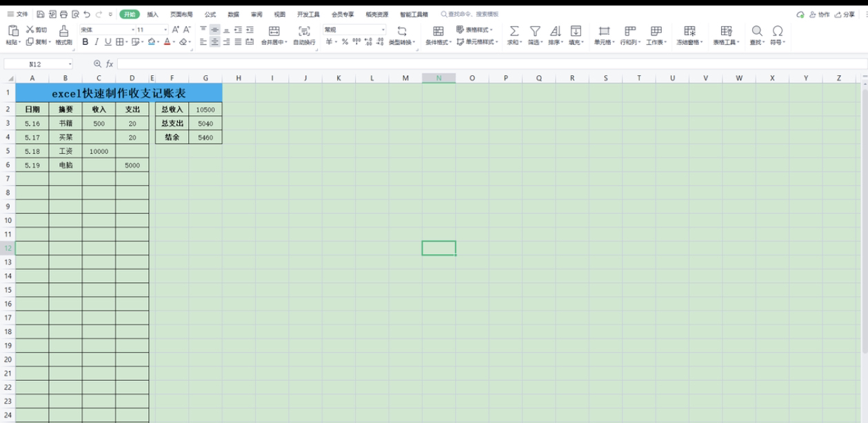868x423 pixels.
Task: Apply percent style with % icon
Action: [x=345, y=42]
